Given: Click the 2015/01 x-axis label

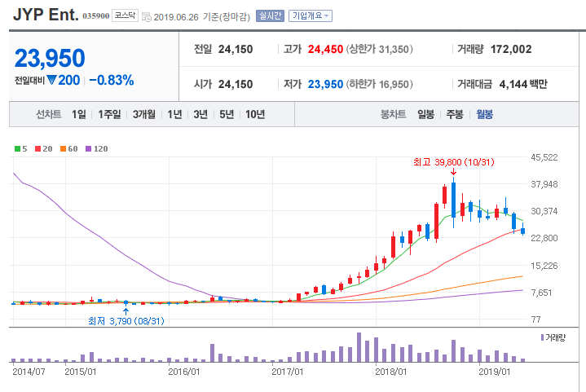Looking at the screenshot, I should pos(81,372).
